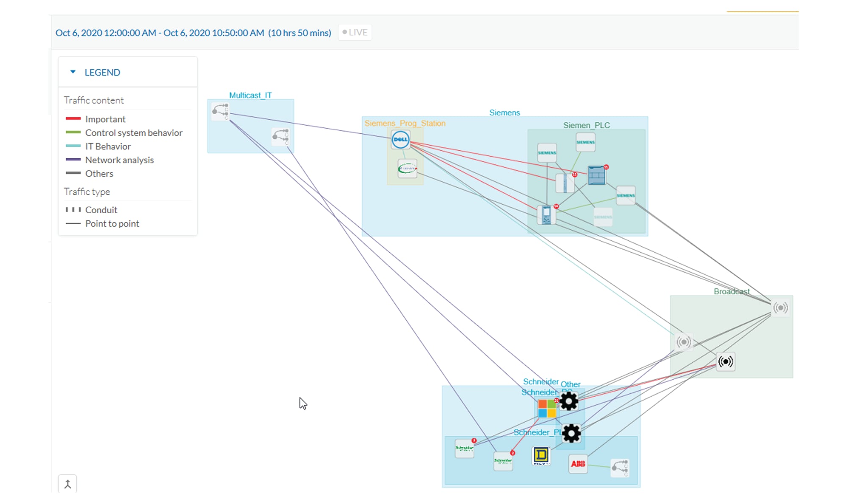This screenshot has height=504, width=848.
Task: Click the upper gear node in Other group
Action: pyautogui.click(x=569, y=401)
